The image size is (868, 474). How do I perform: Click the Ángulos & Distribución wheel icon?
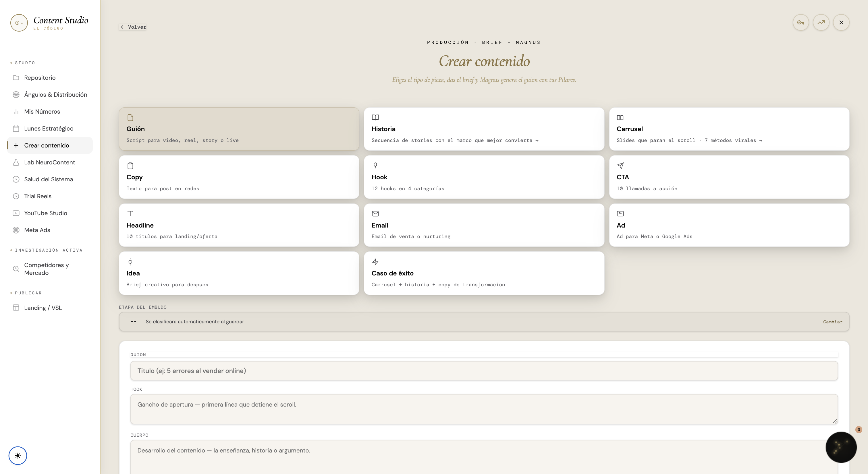[16, 95]
